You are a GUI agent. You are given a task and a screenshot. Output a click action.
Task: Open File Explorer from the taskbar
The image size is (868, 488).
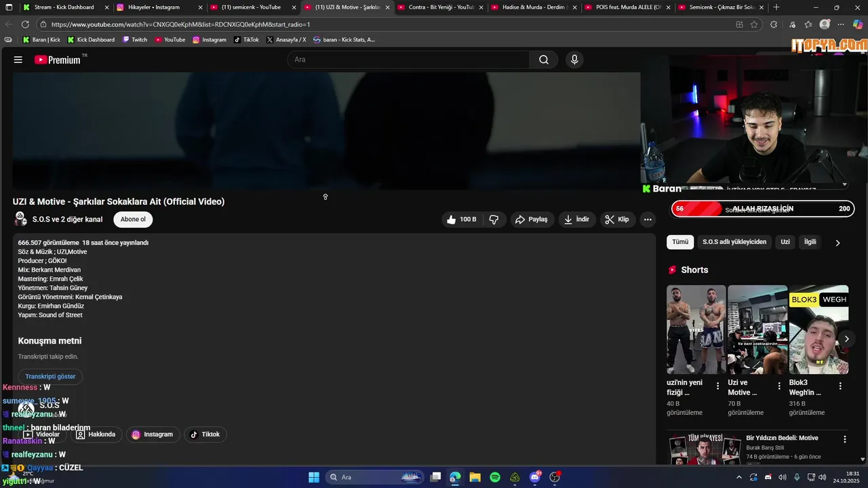coord(475,477)
